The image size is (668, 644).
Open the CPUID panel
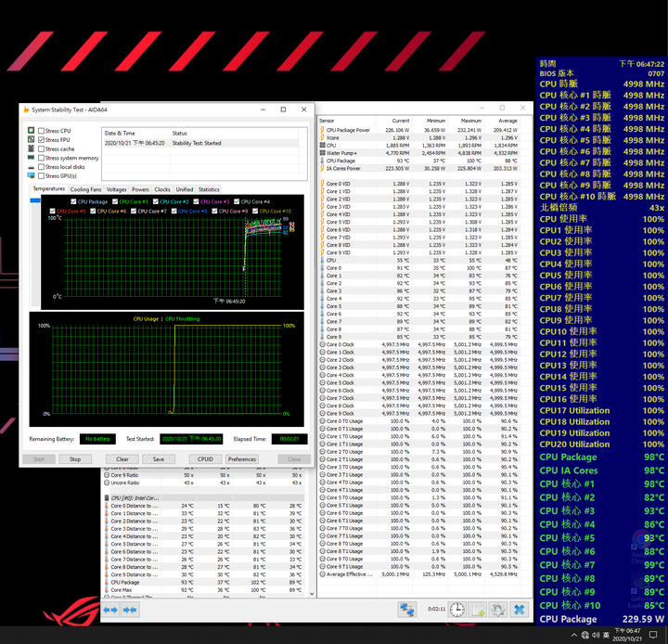tap(205, 459)
